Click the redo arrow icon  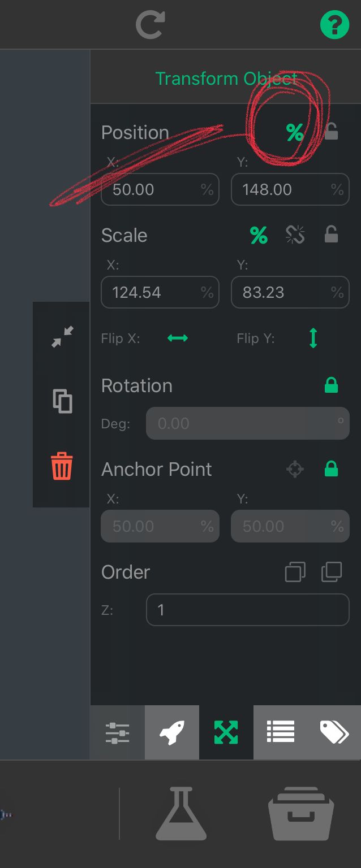click(x=150, y=25)
